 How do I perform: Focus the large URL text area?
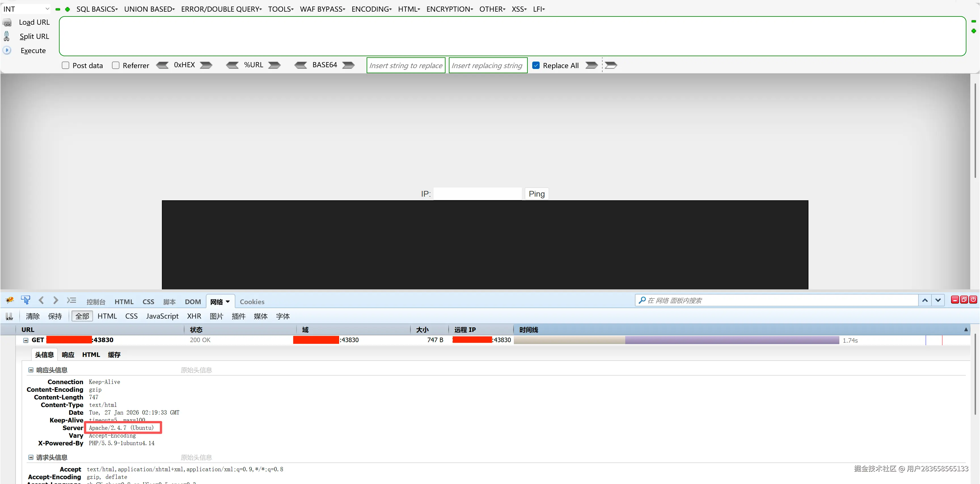[x=512, y=36]
